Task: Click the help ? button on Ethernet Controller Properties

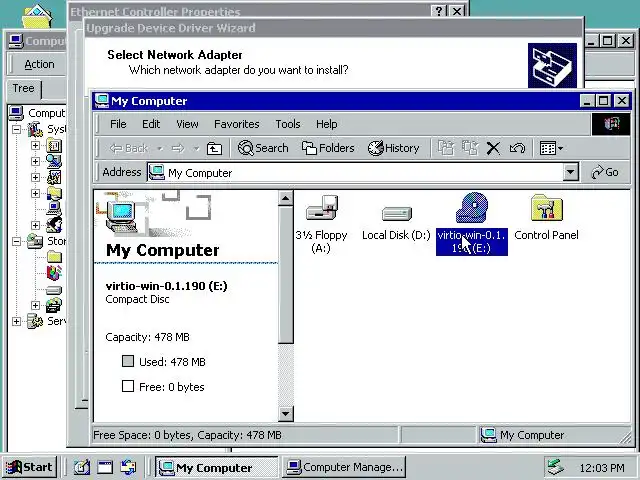Action: (439, 11)
